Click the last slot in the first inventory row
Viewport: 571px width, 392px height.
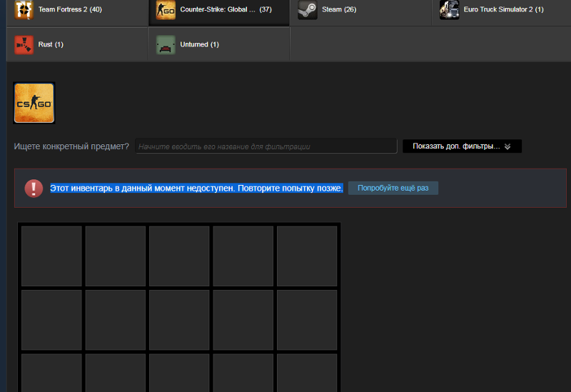(x=307, y=256)
